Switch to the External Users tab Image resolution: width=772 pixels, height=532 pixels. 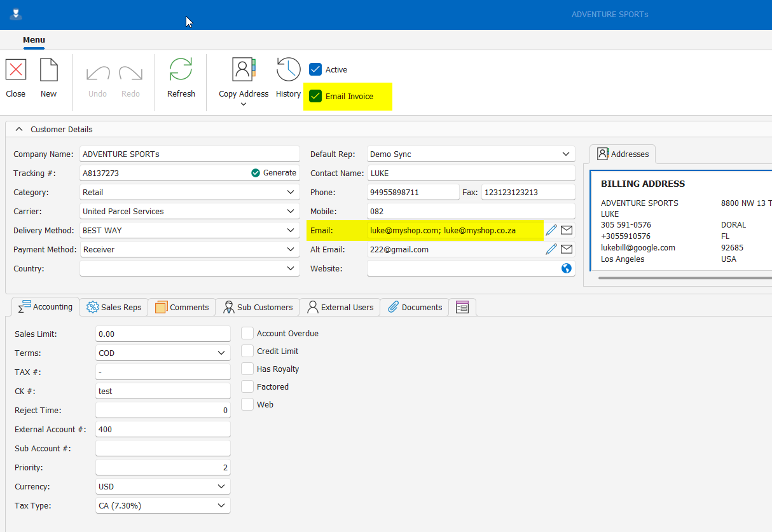pyautogui.click(x=340, y=307)
